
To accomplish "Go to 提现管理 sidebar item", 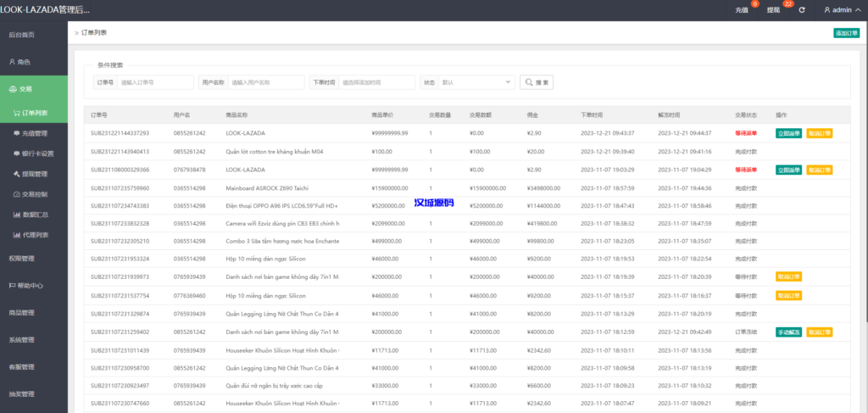I will [35, 173].
